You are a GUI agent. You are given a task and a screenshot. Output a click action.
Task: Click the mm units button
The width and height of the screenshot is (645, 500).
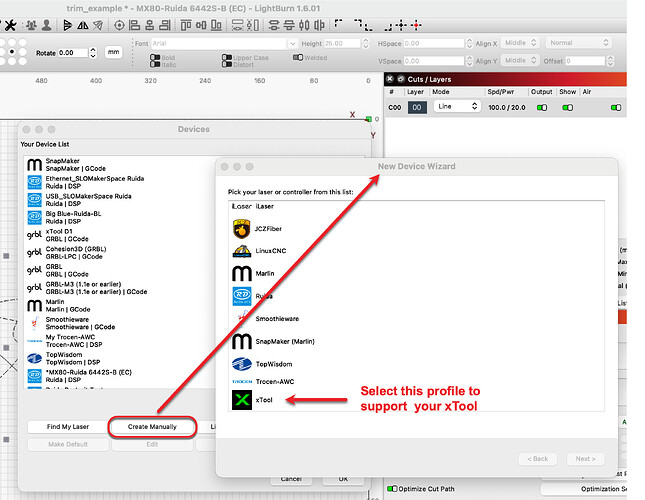[x=114, y=52]
